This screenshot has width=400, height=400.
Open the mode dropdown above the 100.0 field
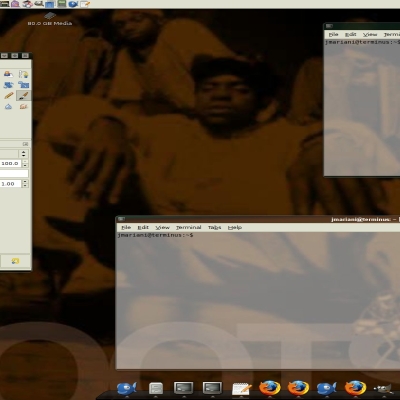(14, 154)
